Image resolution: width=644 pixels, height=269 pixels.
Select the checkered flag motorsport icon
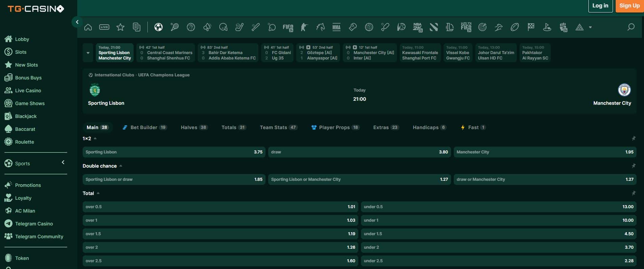coord(531,27)
